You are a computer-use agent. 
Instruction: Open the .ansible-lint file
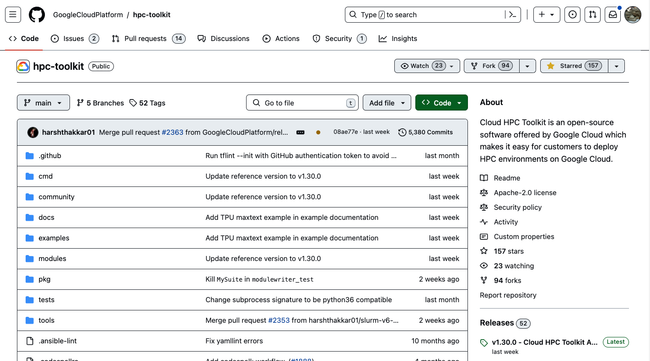point(58,341)
